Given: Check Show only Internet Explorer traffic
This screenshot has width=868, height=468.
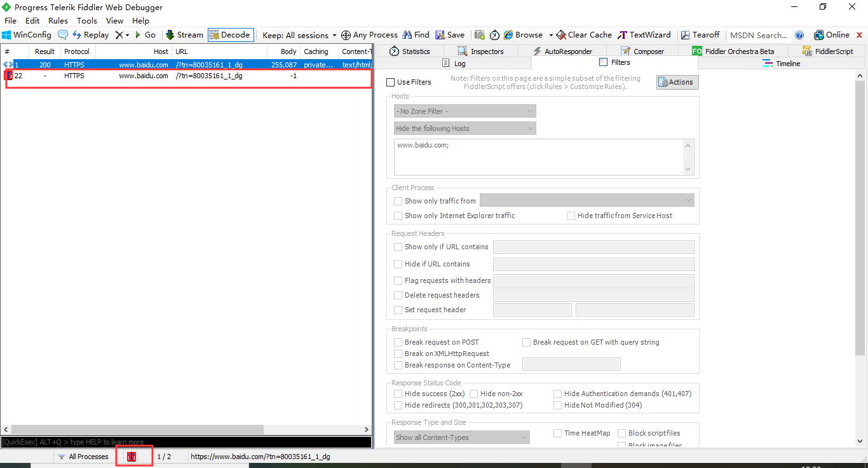Looking at the screenshot, I should (398, 216).
